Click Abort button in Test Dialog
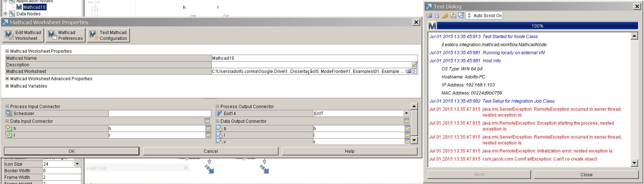Viewport: 644px width, 184px height. tap(479, 174)
